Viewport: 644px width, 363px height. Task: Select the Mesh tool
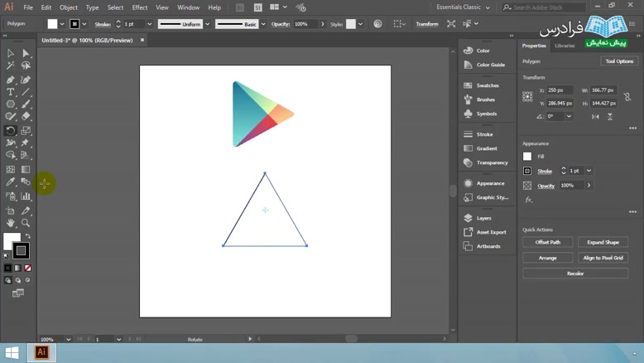(x=10, y=169)
